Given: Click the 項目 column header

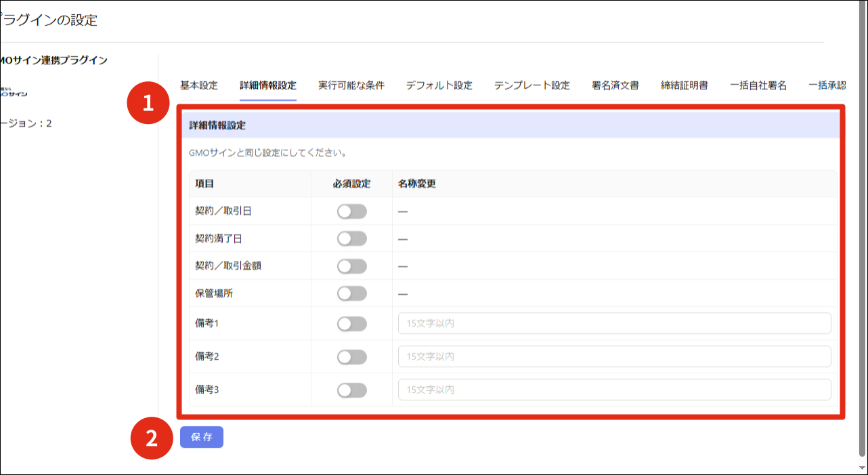Looking at the screenshot, I should tap(204, 184).
